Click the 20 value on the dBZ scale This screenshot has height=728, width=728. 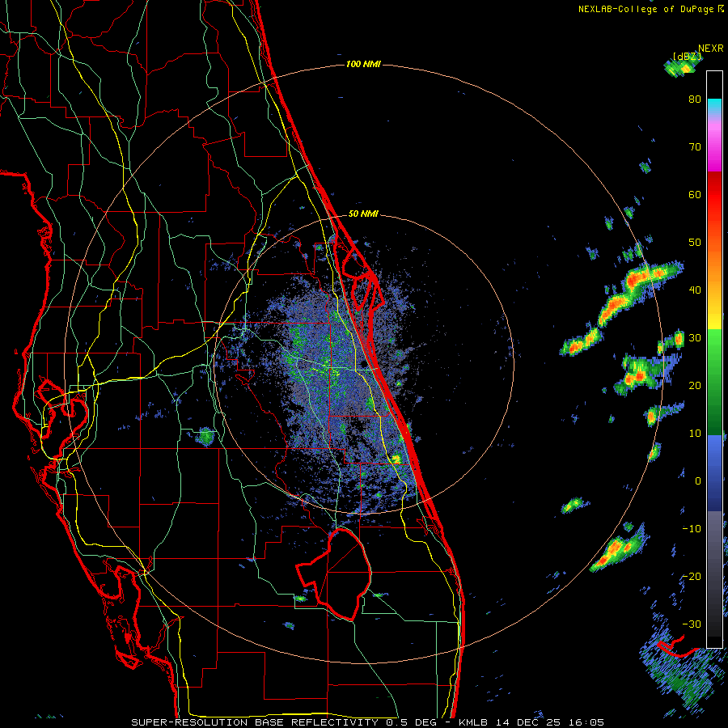click(x=695, y=385)
